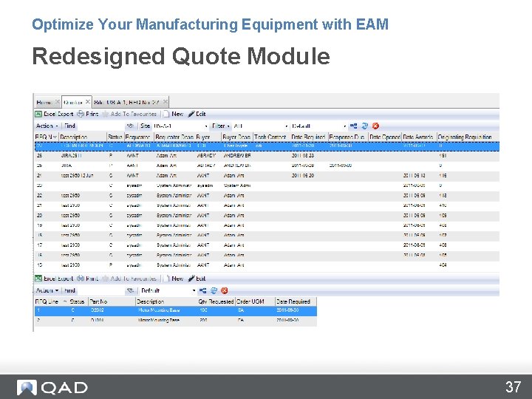Image resolution: width=532 pixels, height=399 pixels.
Task: Select RFQ Line 2 with quantity 200
Action: click(176, 320)
